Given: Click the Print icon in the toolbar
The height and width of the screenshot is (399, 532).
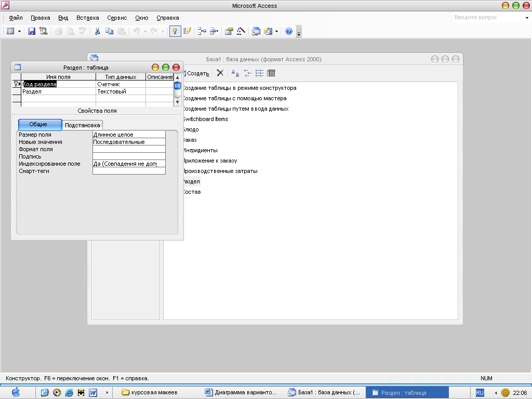Looking at the screenshot, I should 58,31.
